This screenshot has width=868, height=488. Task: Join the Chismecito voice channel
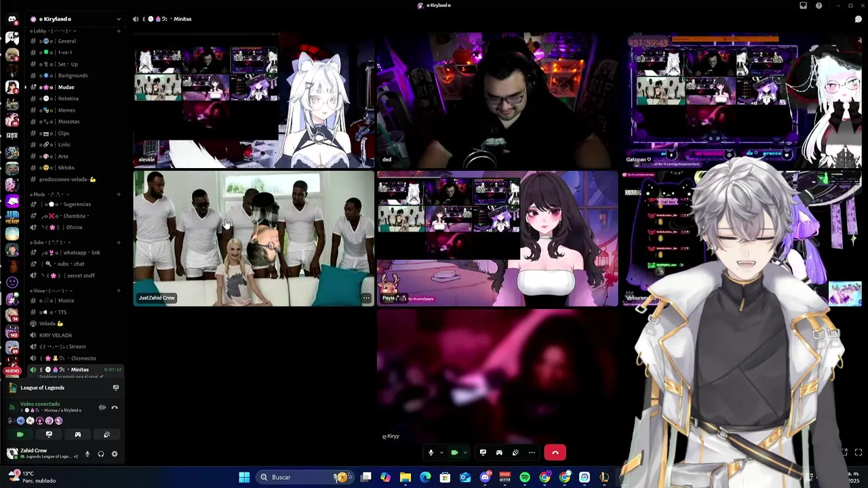coord(75,358)
